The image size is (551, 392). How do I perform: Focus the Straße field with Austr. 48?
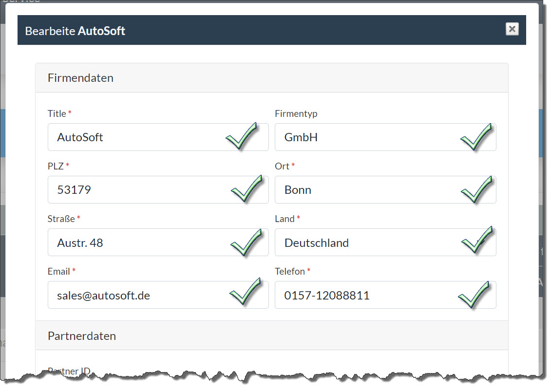point(136,243)
